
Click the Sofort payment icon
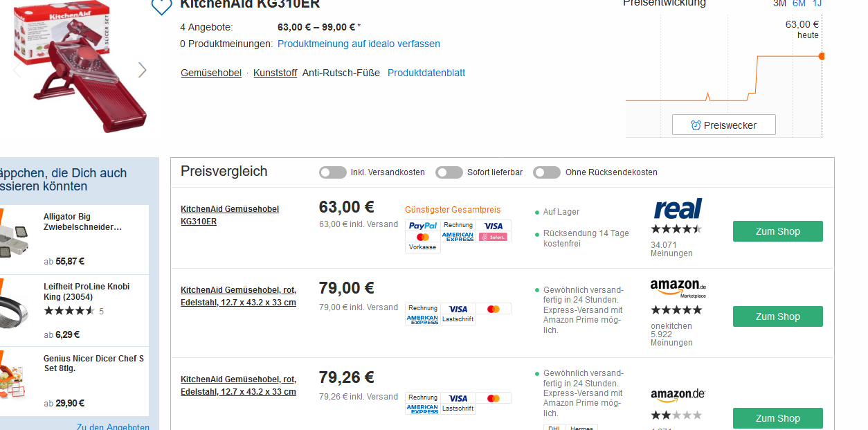pos(493,237)
